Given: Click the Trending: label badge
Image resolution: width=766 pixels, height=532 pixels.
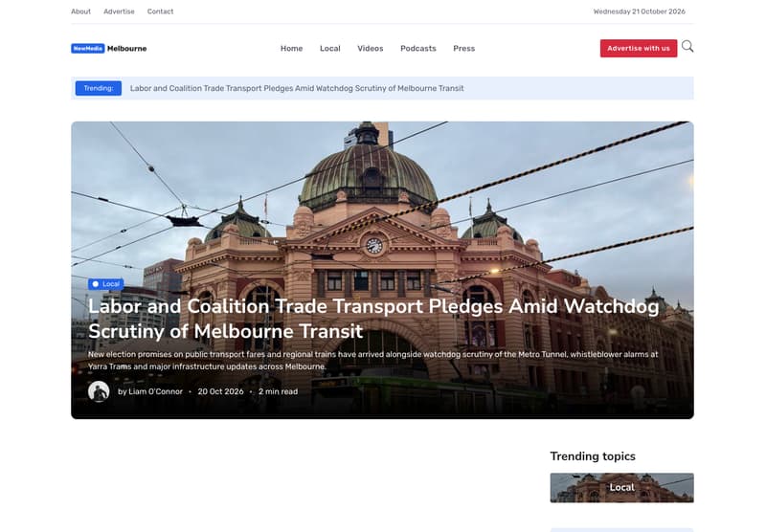Looking at the screenshot, I should tap(99, 88).
